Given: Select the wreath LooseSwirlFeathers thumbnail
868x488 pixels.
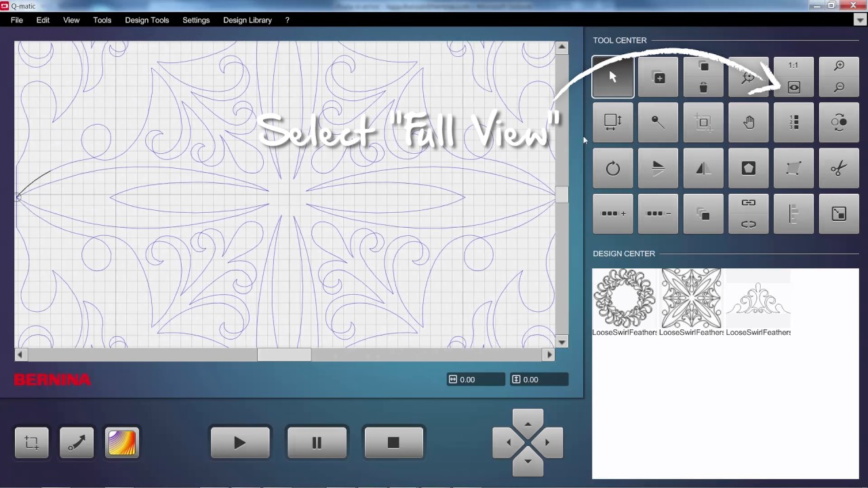Looking at the screenshot, I should (625, 298).
